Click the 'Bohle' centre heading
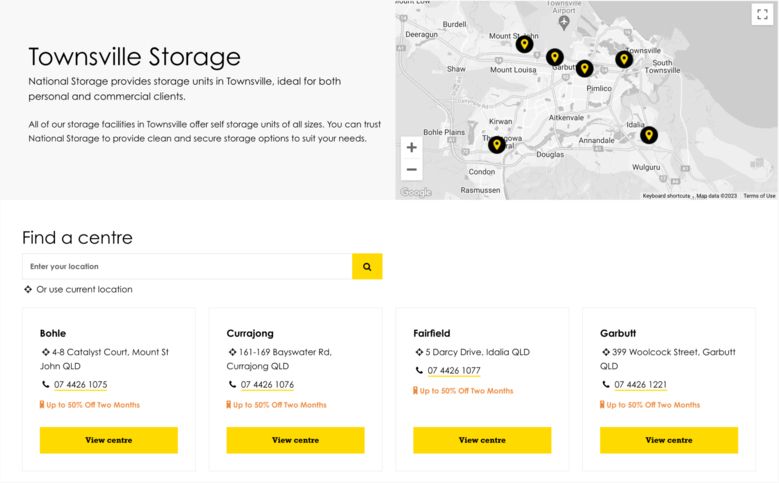 click(x=53, y=333)
